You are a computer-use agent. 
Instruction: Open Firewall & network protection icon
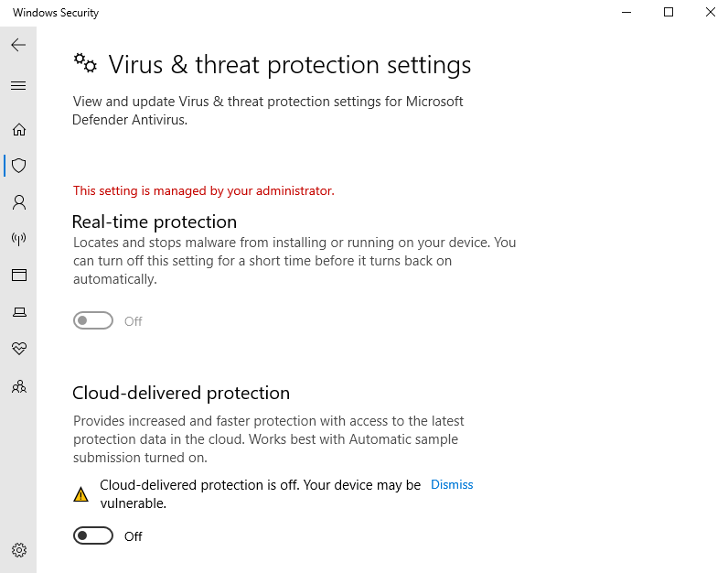19,239
